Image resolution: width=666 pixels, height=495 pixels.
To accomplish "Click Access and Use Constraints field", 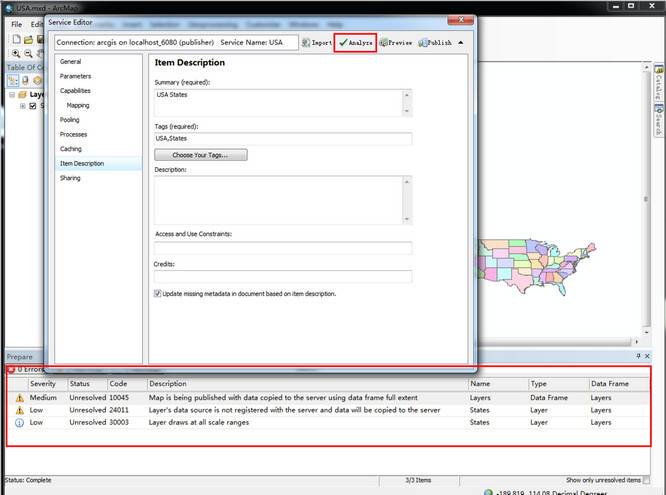I will coord(283,248).
